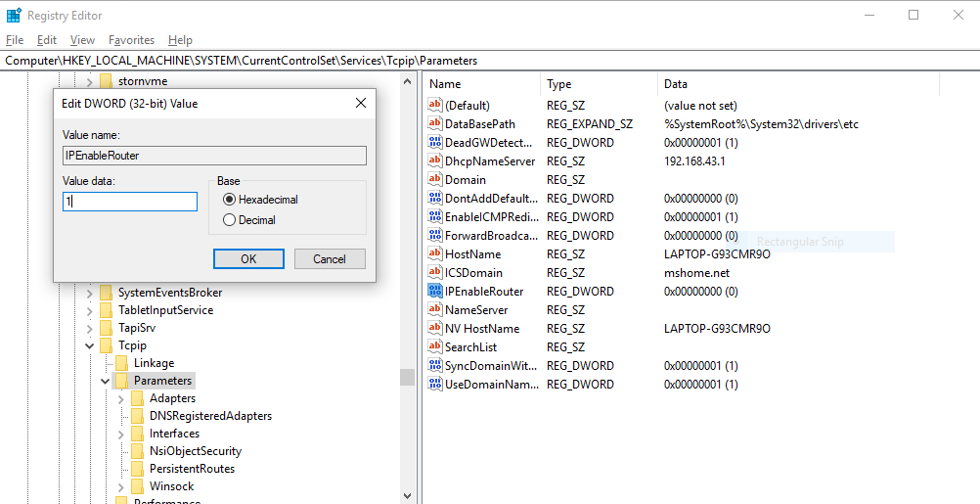Expand the Adapters subkey
Viewport: 980px width, 504px height.
[120, 398]
